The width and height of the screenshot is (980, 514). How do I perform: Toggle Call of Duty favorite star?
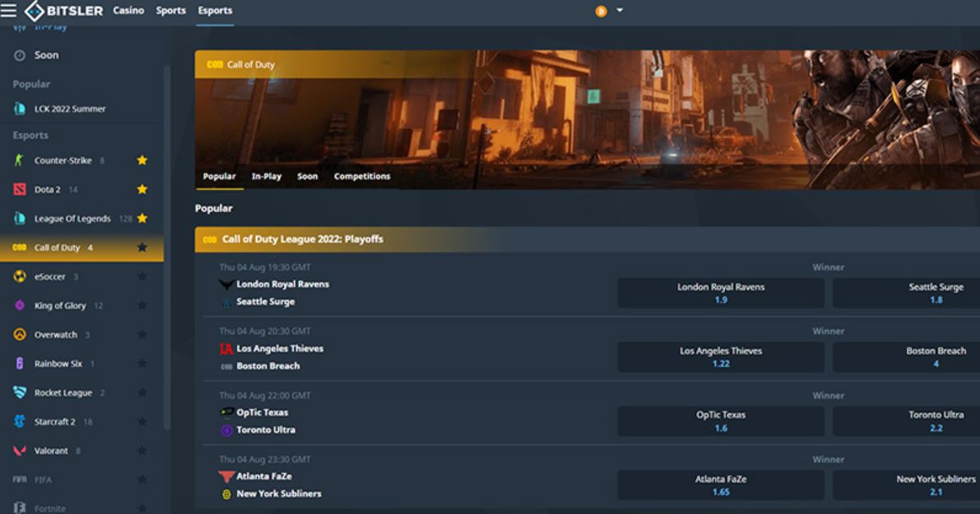143,247
